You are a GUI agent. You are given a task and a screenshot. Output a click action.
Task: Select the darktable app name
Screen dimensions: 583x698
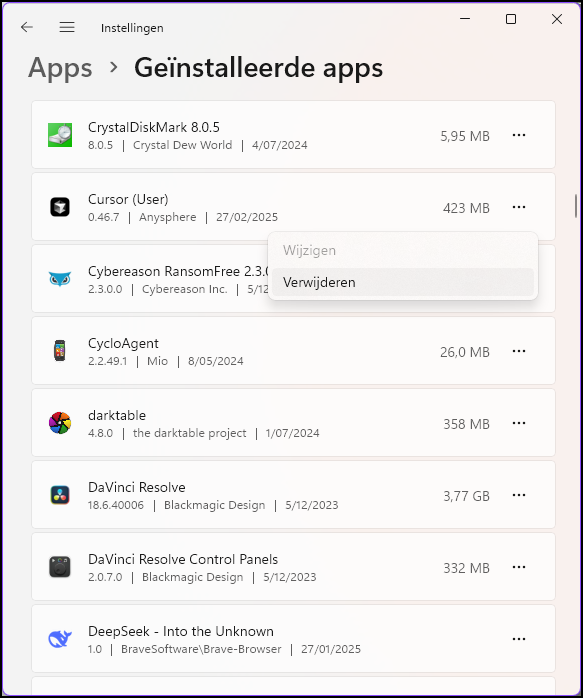pyautogui.click(x=117, y=415)
